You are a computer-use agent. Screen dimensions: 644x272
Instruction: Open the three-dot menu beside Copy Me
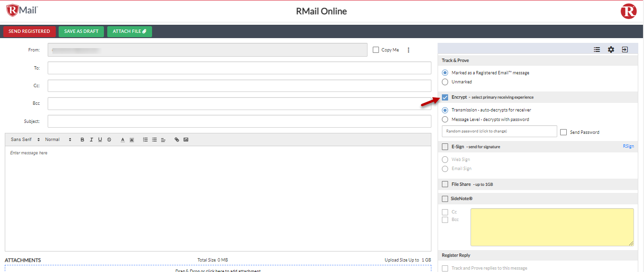[x=409, y=50]
